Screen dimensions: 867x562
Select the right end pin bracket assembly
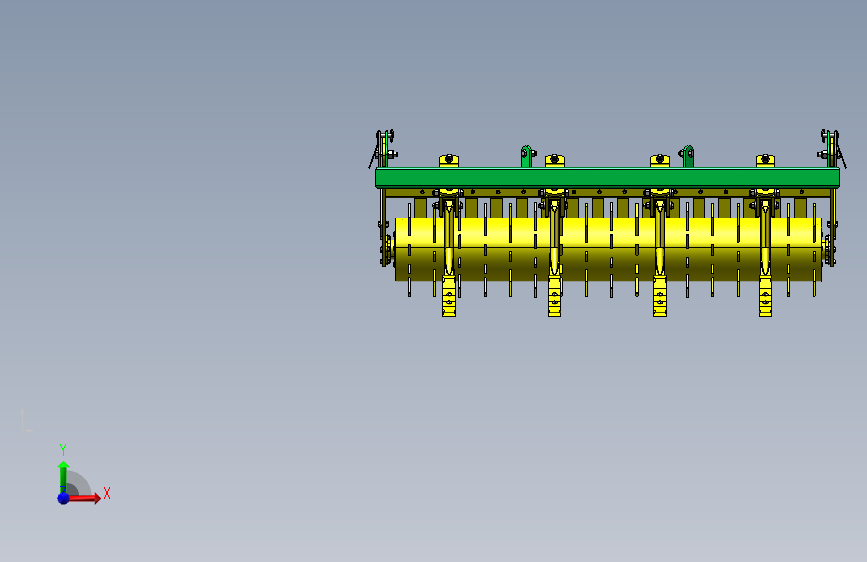tap(832, 149)
